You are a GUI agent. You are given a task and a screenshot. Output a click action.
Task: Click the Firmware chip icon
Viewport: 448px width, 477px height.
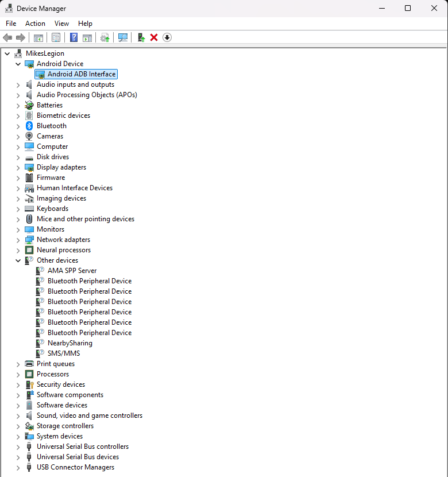[29, 178]
